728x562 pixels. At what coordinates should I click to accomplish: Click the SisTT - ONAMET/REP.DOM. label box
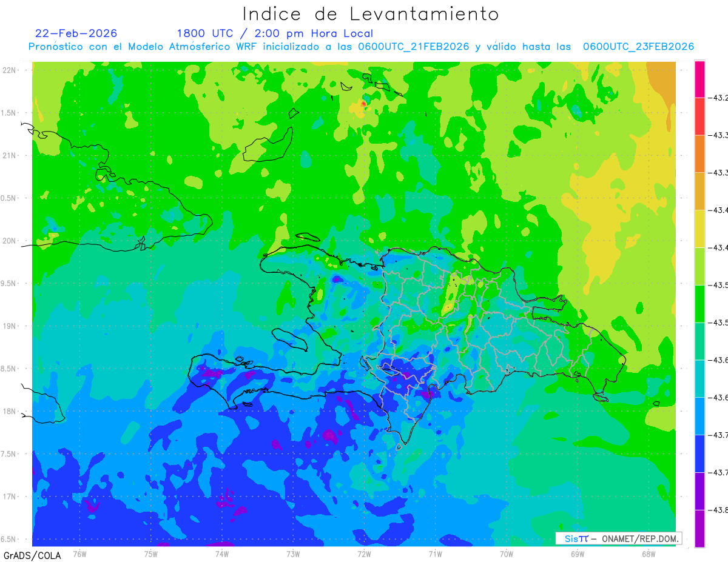coord(618,538)
